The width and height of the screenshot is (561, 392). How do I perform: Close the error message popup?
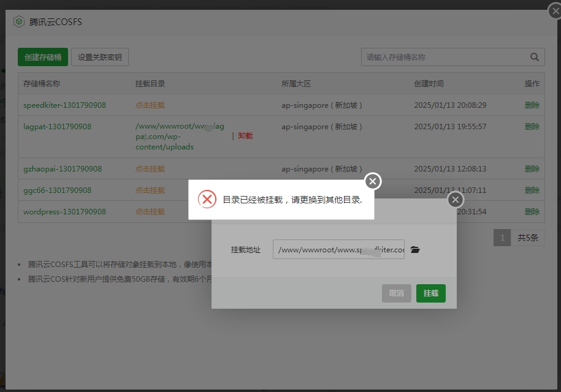click(x=373, y=181)
